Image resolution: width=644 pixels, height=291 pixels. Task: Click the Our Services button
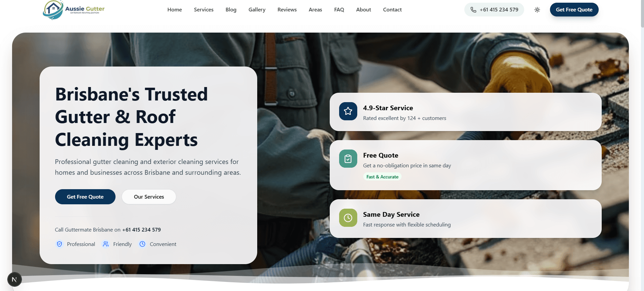coord(149,197)
